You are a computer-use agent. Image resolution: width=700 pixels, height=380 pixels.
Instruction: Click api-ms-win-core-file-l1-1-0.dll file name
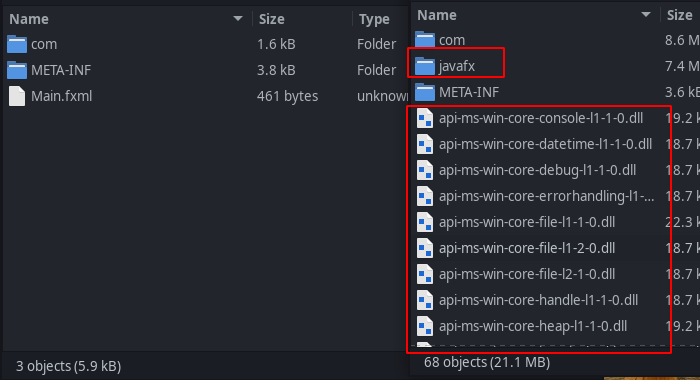coord(527,222)
